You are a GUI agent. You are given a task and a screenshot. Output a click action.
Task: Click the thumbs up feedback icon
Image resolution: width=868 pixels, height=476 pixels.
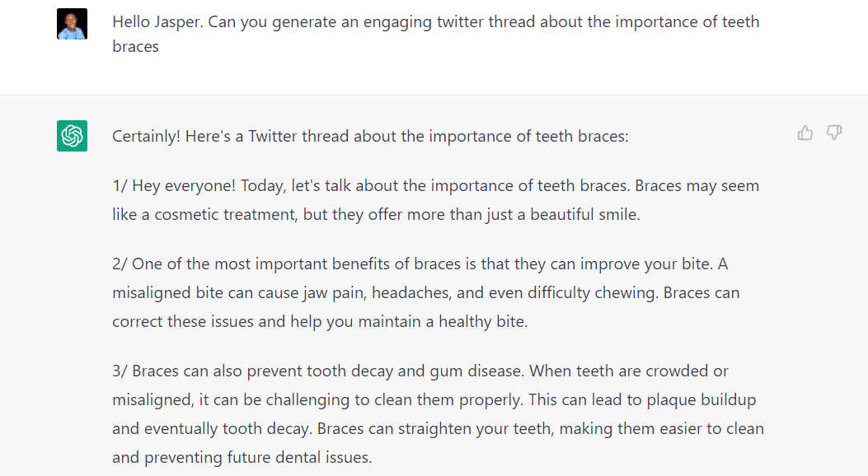[x=805, y=133]
